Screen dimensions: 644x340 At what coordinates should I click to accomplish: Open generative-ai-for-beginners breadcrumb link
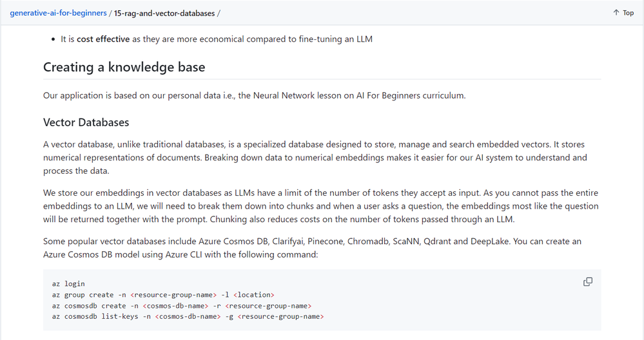pos(58,13)
